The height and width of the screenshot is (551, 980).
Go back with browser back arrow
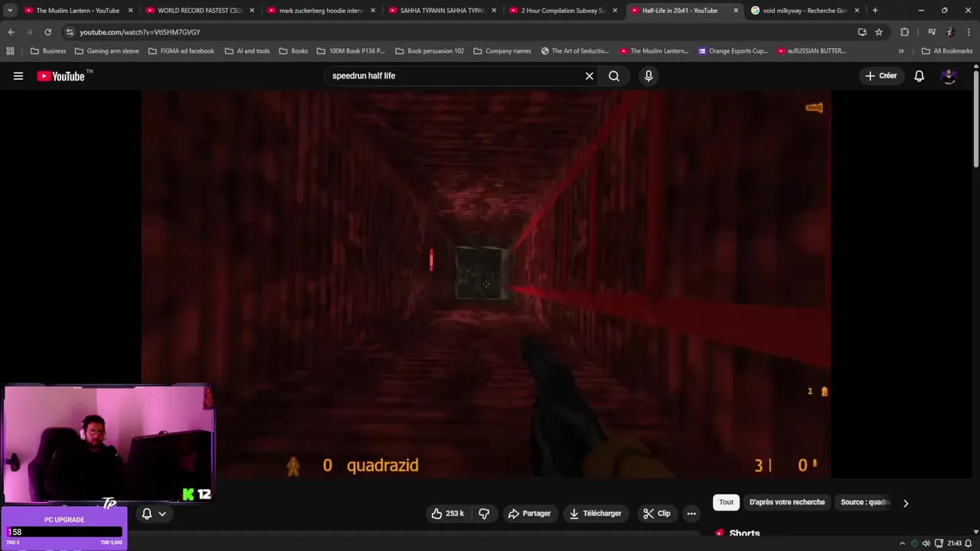pos(11,32)
